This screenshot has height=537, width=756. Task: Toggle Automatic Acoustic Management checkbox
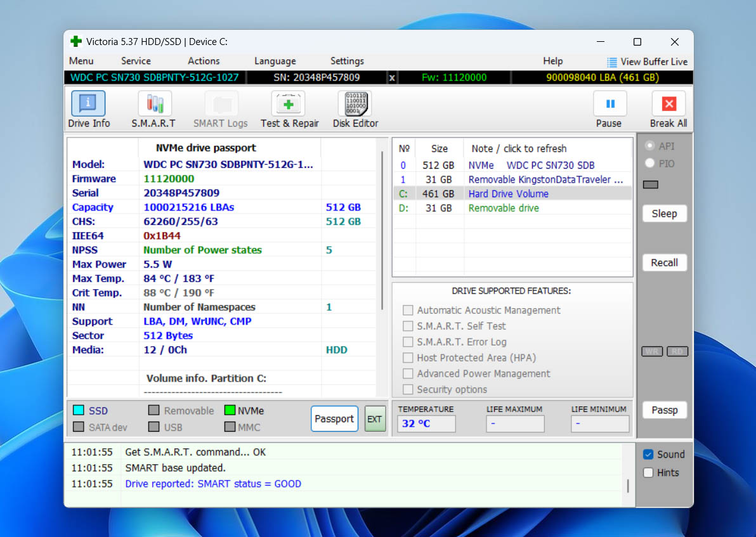tap(408, 310)
